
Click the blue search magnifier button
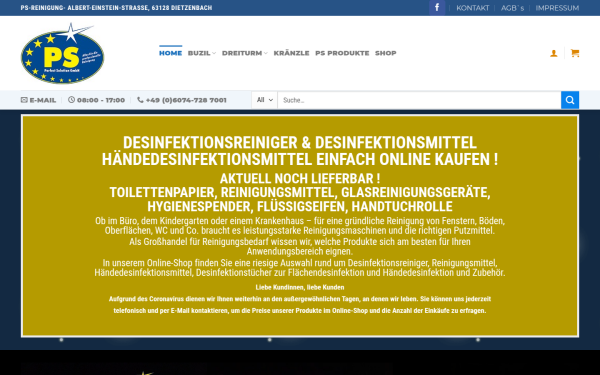pos(570,100)
